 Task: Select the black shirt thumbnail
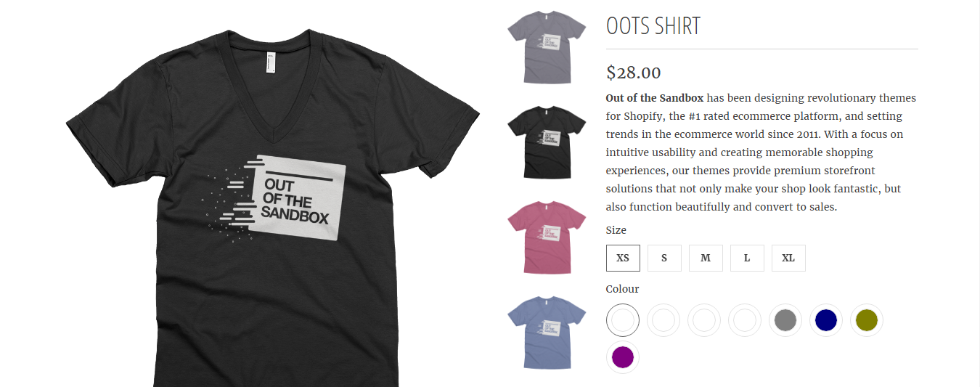[547, 142]
